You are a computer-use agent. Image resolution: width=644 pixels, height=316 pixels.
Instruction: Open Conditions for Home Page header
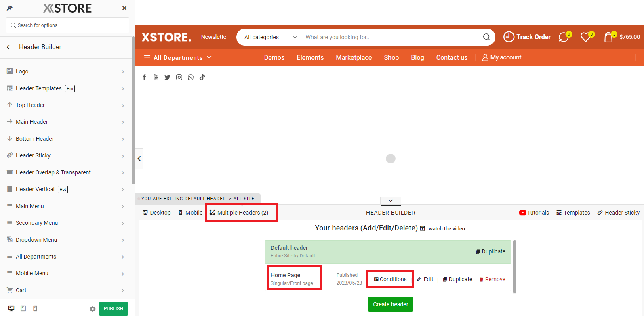[390, 279]
